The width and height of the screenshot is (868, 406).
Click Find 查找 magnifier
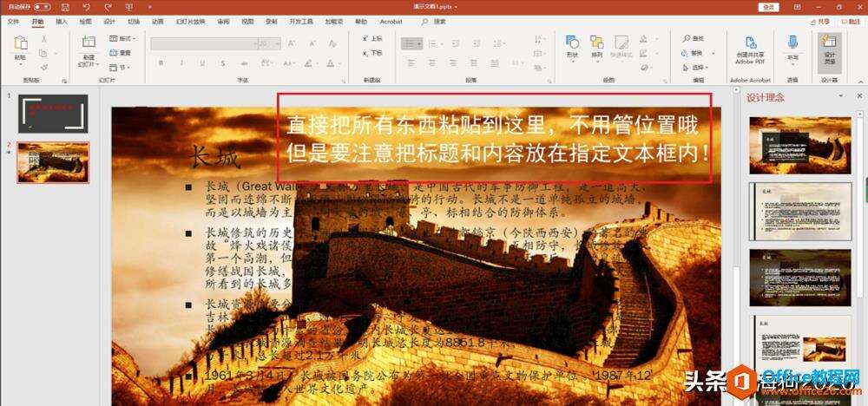(x=694, y=39)
